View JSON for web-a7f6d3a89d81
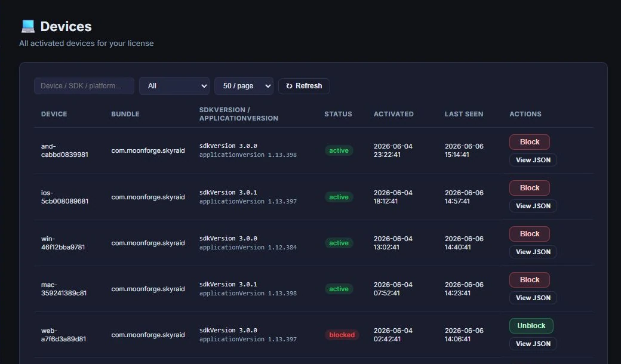 coord(533,344)
